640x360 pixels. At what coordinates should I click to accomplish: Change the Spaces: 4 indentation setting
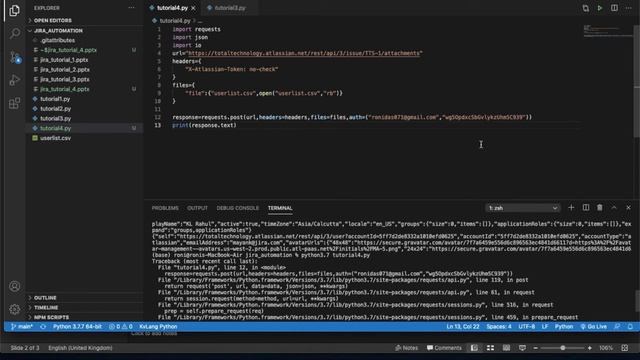coord(499,327)
